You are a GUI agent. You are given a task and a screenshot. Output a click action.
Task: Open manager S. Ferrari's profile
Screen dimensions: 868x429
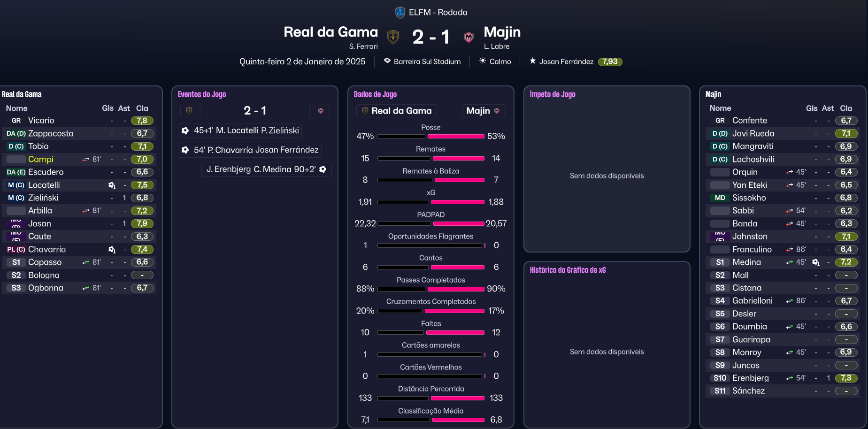pyautogui.click(x=363, y=46)
